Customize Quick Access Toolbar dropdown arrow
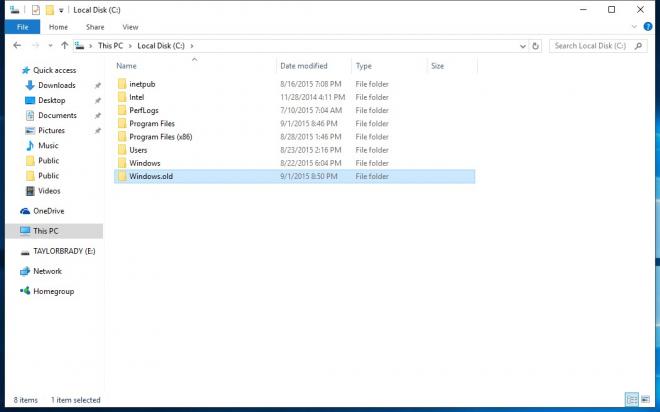 (x=61, y=10)
